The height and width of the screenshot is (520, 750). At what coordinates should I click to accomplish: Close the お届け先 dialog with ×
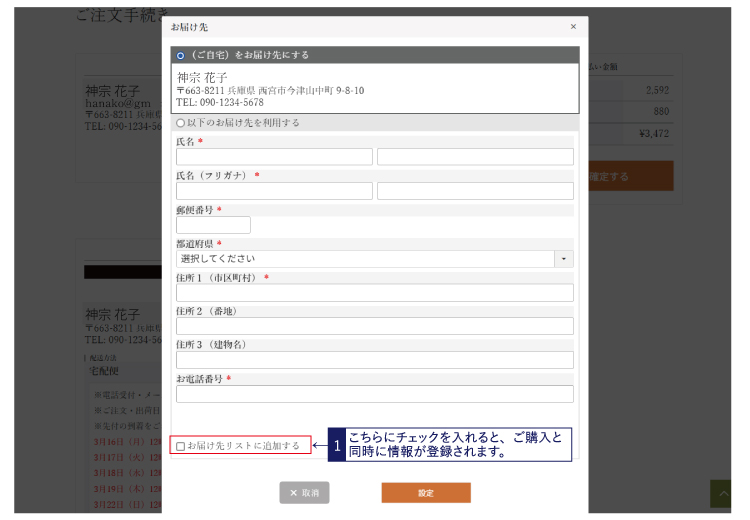[x=573, y=27]
